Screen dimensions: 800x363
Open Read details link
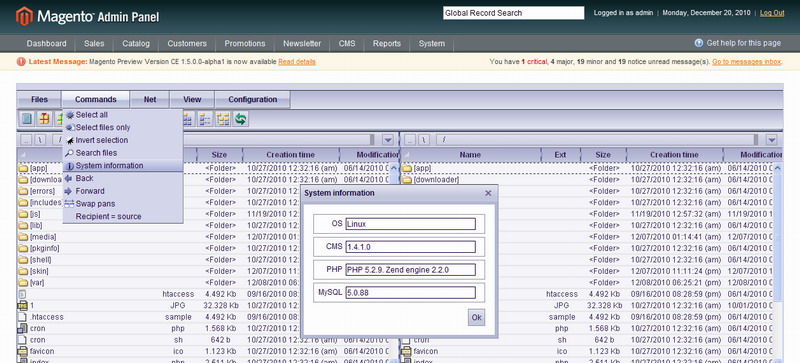click(x=297, y=62)
